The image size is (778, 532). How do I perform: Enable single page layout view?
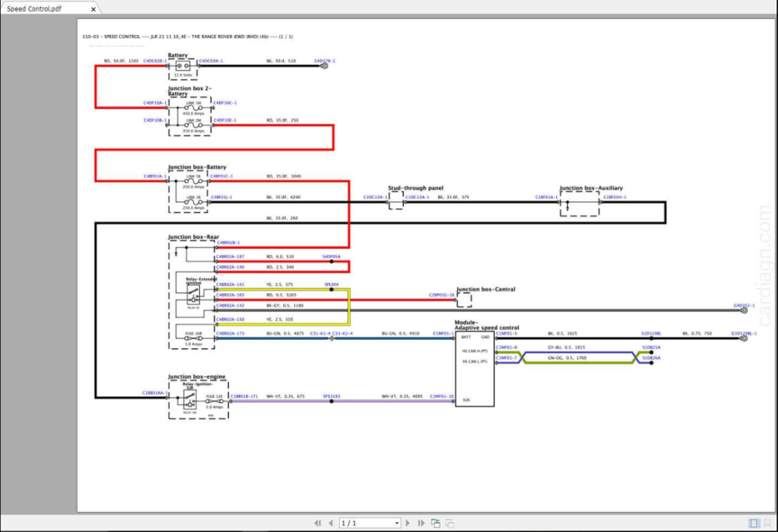pyautogui.click(x=753, y=523)
